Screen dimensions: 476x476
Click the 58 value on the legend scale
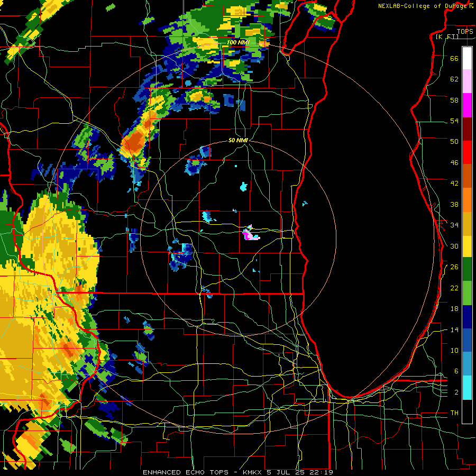(454, 100)
